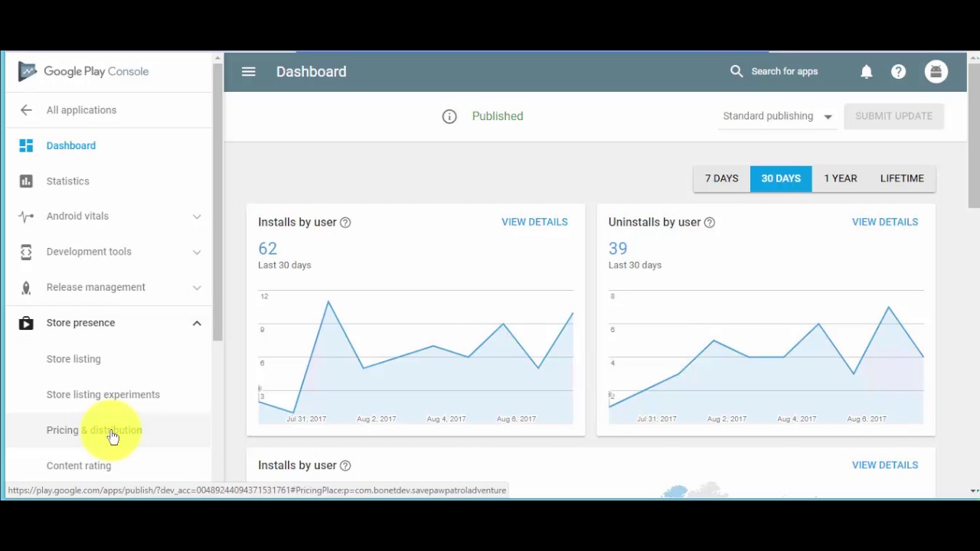Open Pricing & distribution page

(x=94, y=430)
